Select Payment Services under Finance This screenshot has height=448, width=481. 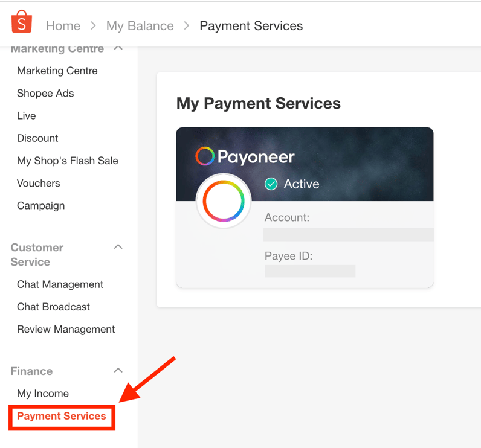[62, 416]
